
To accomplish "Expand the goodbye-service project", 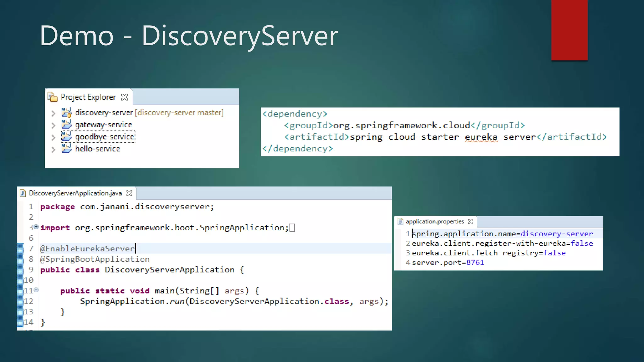I will (x=53, y=137).
